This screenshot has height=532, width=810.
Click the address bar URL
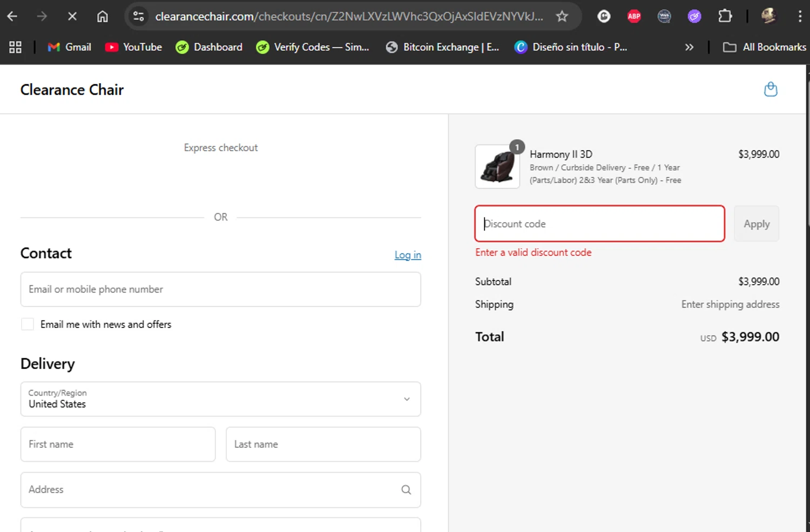point(349,17)
